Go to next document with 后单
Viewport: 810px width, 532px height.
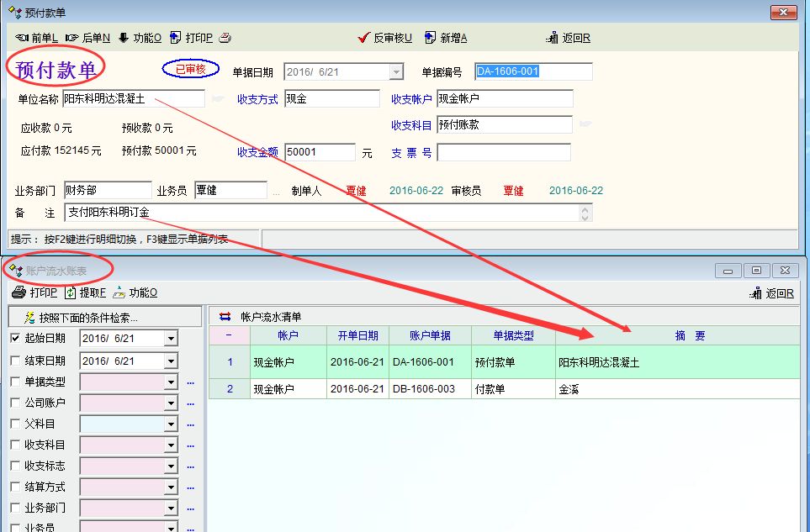pyautogui.click(x=88, y=38)
